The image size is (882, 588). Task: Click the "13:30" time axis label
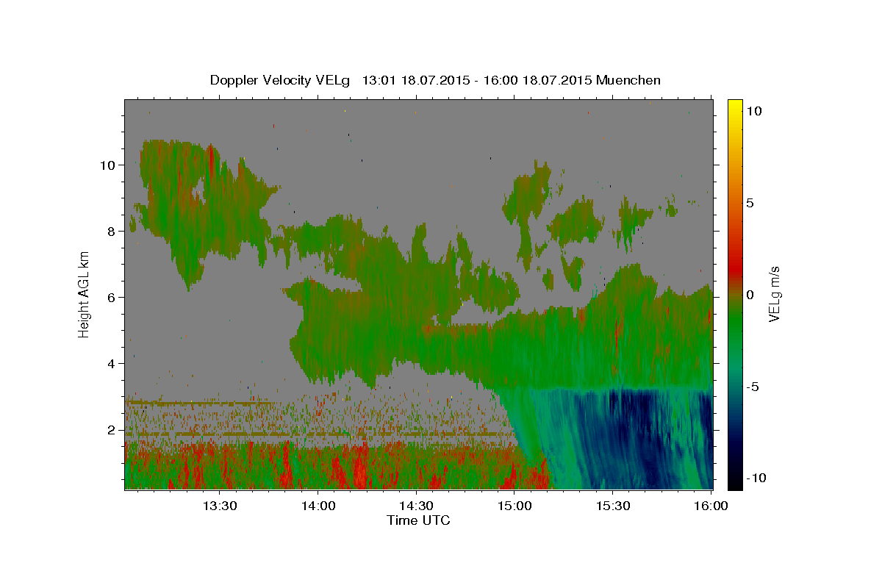tap(219, 506)
